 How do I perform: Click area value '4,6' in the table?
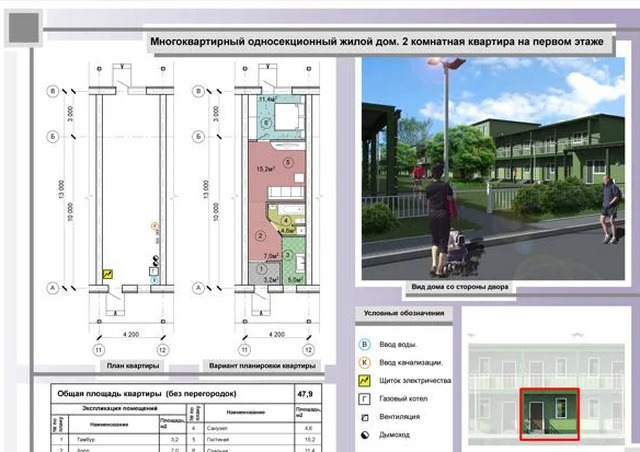click(309, 428)
